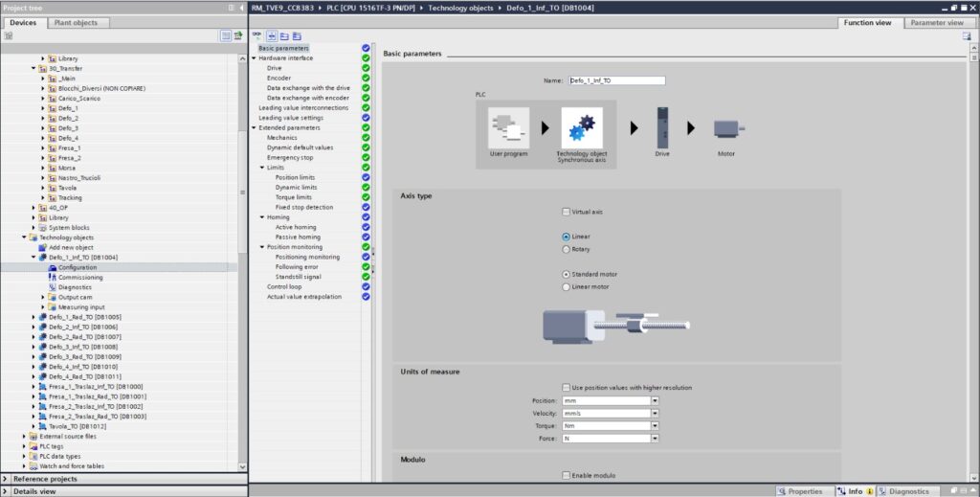Click blue check next to Position limits
The height and width of the screenshot is (497, 980).
pyautogui.click(x=366, y=177)
